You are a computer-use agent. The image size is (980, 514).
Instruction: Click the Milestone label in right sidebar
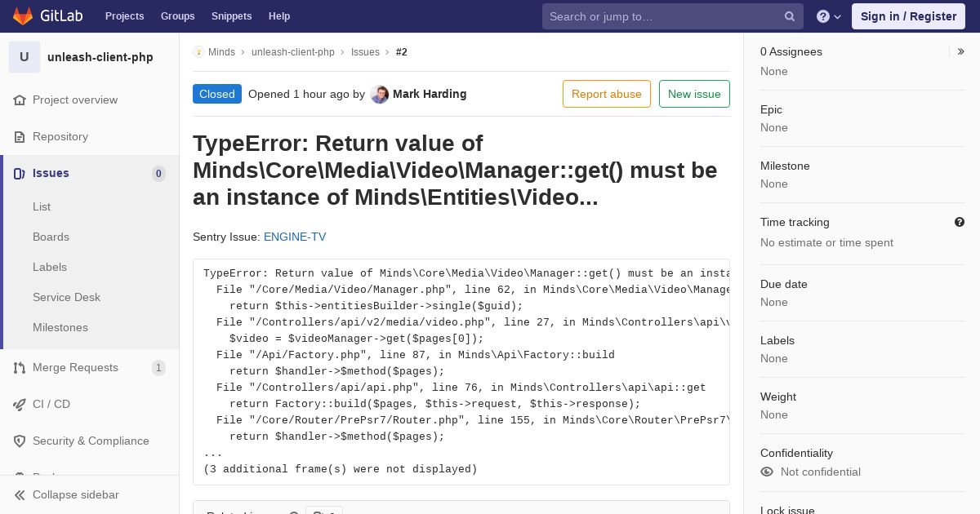(785, 166)
